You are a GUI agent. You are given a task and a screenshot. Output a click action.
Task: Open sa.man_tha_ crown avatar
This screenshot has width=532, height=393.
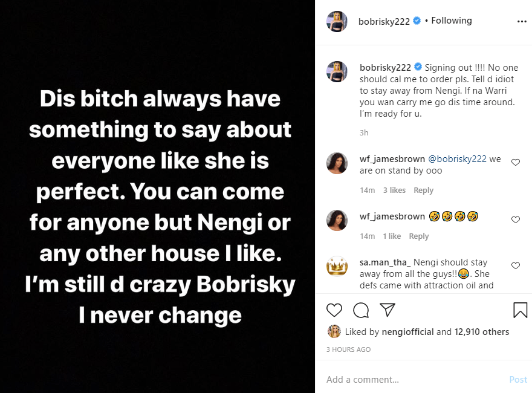[337, 266]
